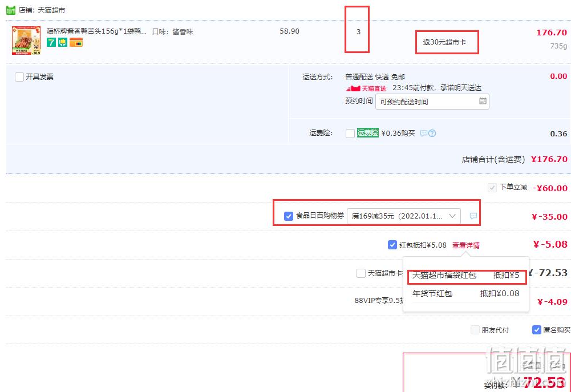Click the chat bubble icon beside 运费险
This screenshot has height=392, width=571.
[423, 134]
